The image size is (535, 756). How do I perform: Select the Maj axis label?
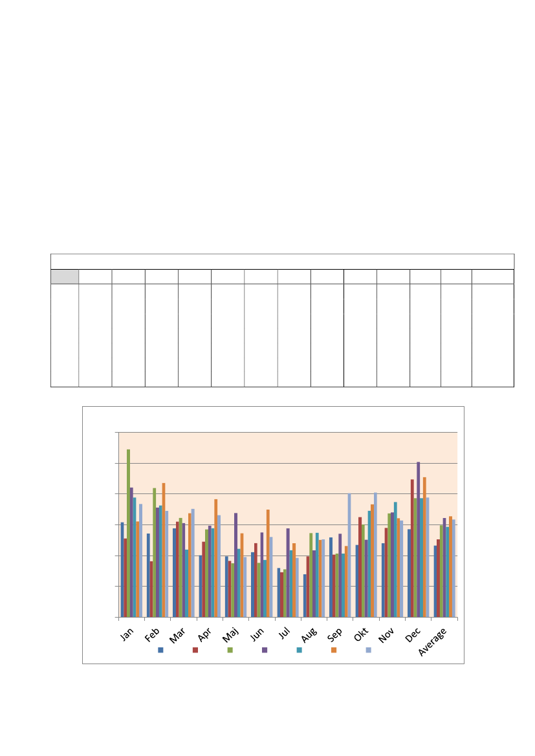230,636
